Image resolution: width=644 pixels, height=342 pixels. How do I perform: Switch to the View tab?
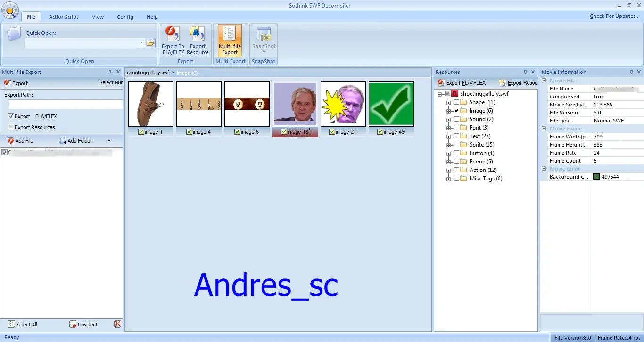tap(98, 17)
